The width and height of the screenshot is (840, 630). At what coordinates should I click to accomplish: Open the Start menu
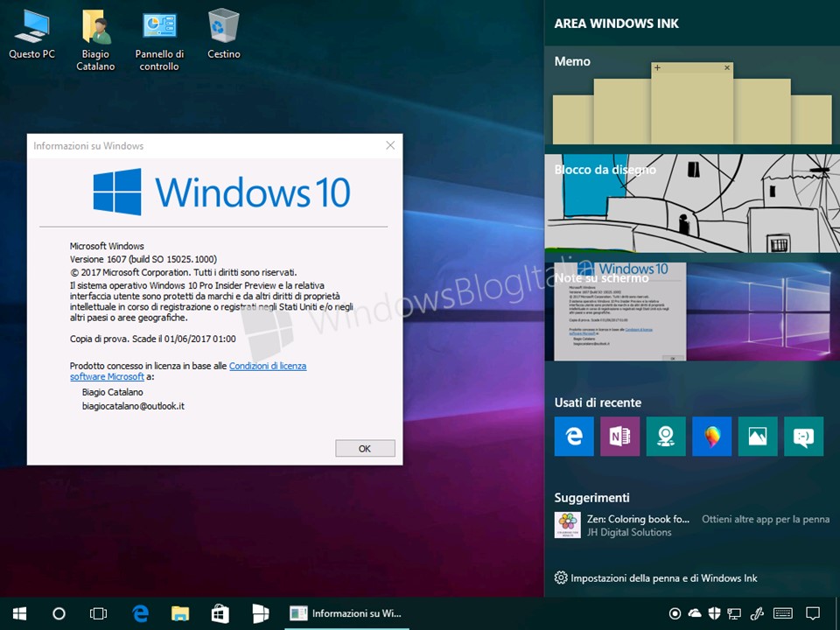click(20, 614)
